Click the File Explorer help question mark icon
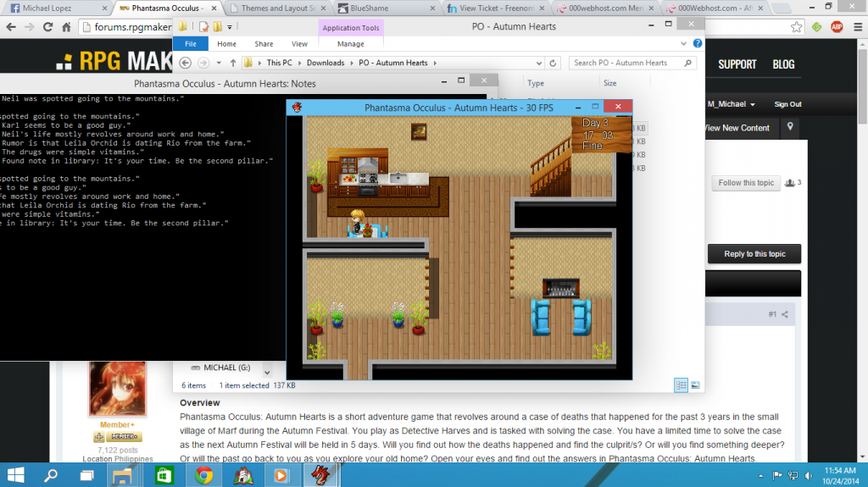The width and height of the screenshot is (868, 487). pyautogui.click(x=697, y=43)
